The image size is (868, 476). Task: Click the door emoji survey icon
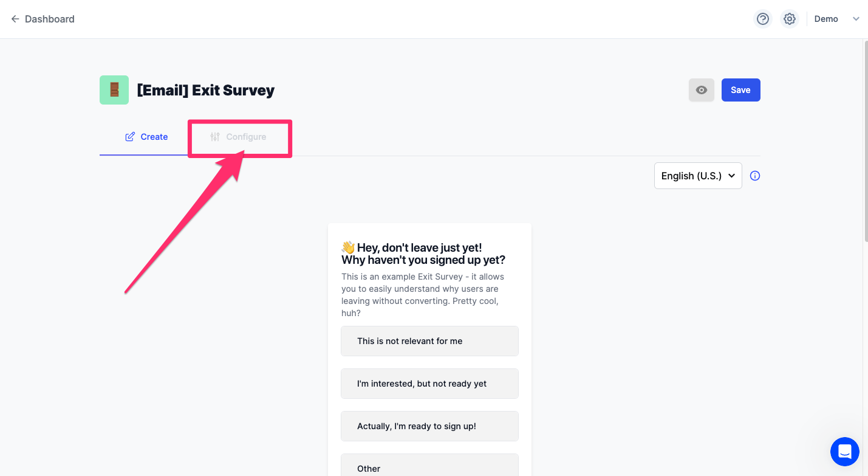click(114, 90)
